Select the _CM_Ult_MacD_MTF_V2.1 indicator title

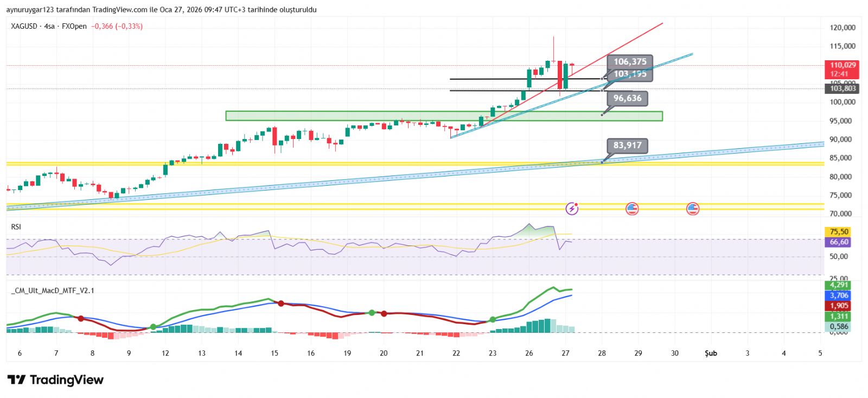click(53, 290)
